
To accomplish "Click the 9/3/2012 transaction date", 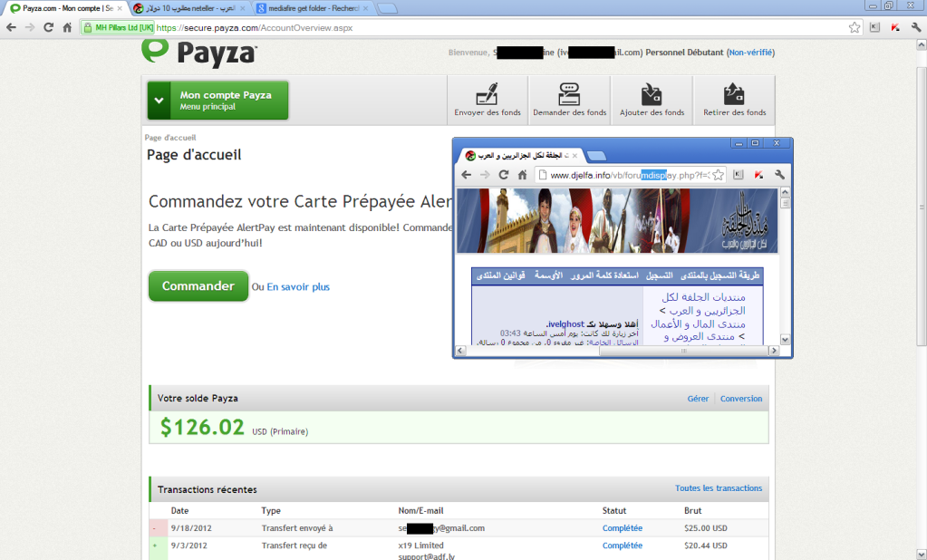I will click(x=188, y=546).
